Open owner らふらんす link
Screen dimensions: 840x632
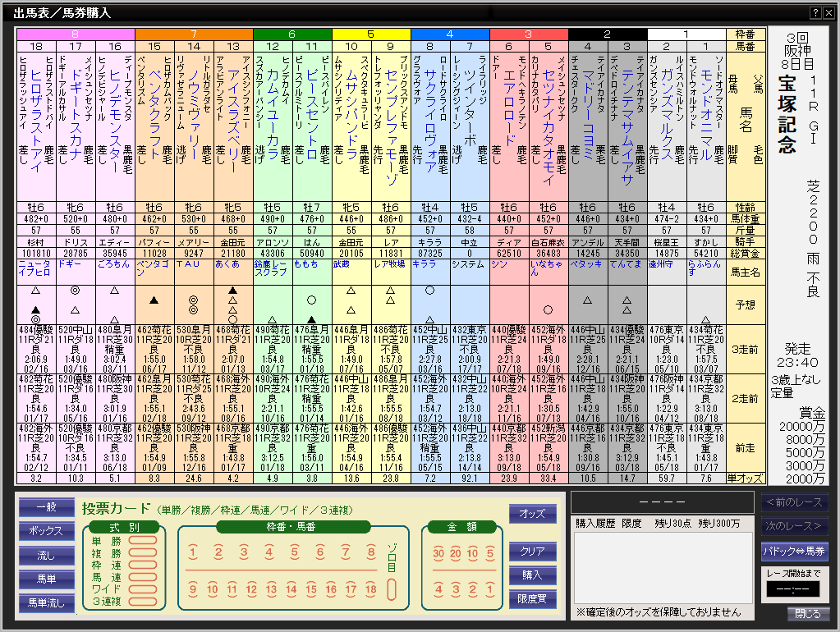pyautogui.click(x=704, y=268)
